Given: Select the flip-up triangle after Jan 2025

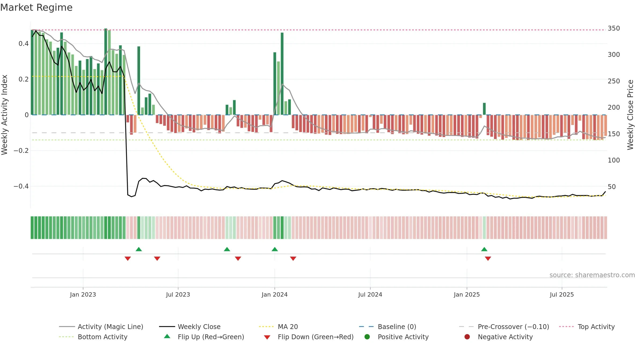Looking at the screenshot, I should [484, 249].
